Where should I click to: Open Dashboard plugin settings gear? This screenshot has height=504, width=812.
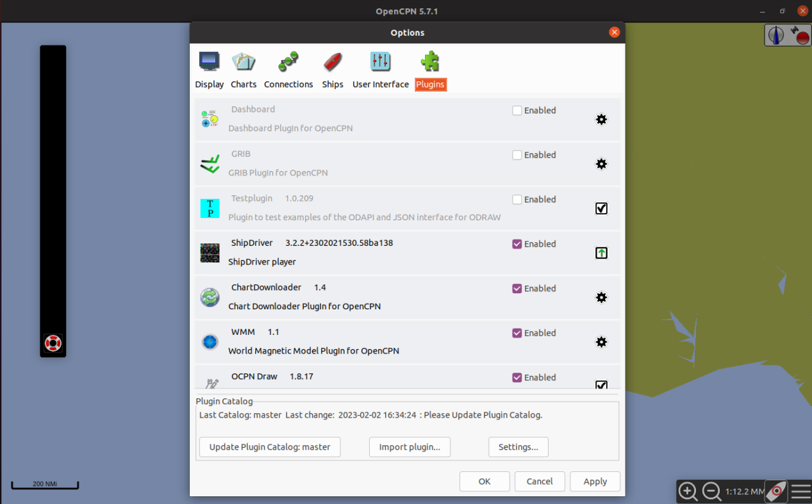[x=601, y=119]
